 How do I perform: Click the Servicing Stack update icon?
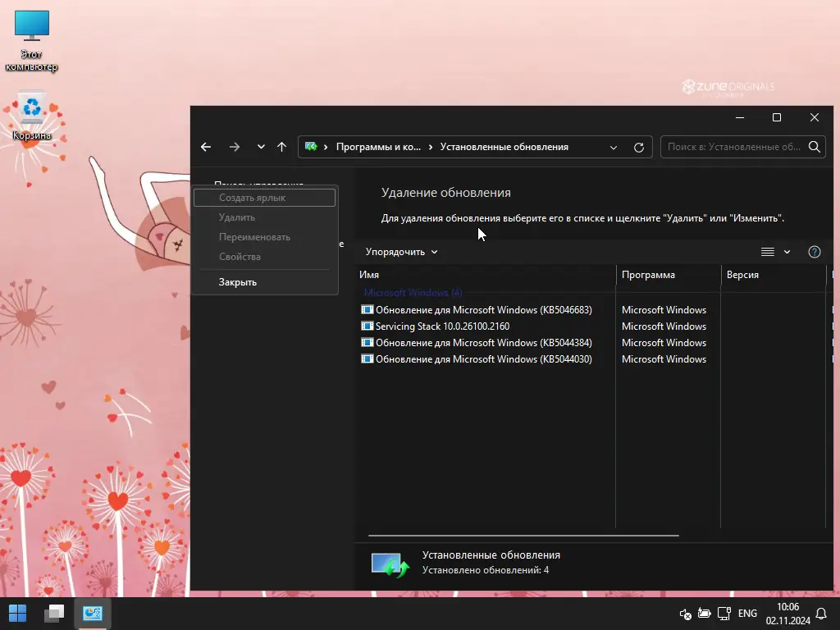(367, 326)
